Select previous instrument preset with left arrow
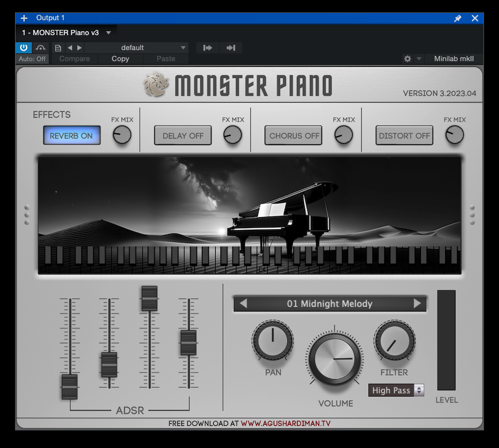499x448 pixels. click(243, 304)
